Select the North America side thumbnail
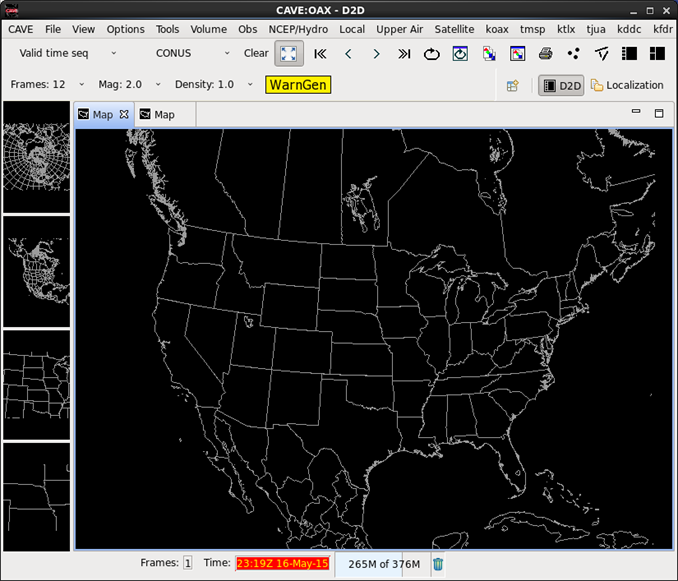Viewport: 678px width, 581px height. point(37,272)
